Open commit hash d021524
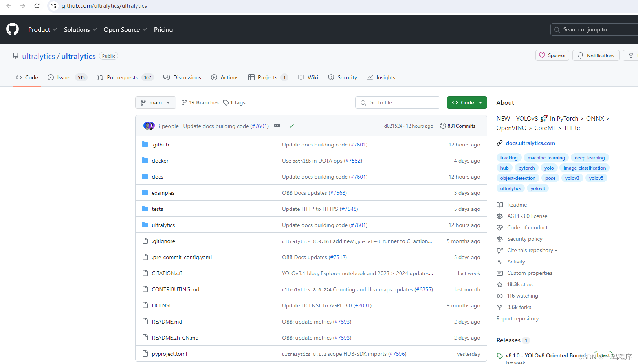Viewport: 638px width, 364px height. tap(393, 126)
